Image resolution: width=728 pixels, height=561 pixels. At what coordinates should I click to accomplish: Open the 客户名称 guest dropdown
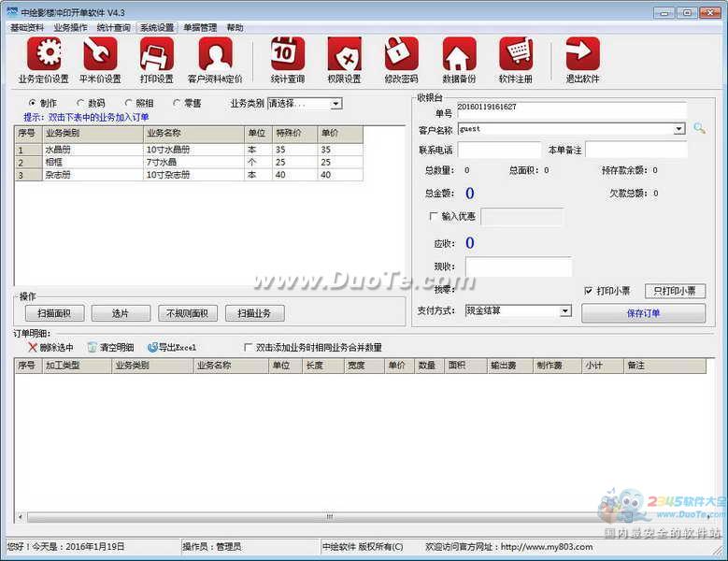[x=679, y=129]
